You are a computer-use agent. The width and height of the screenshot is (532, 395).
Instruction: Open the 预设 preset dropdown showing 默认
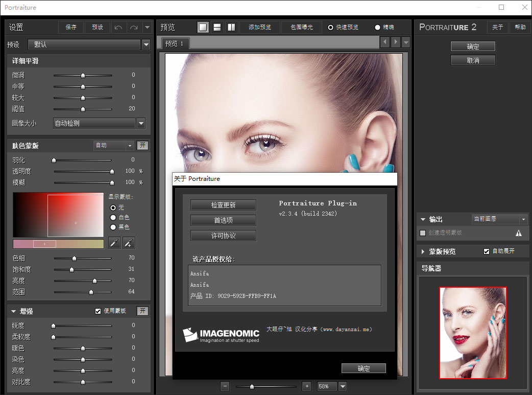coord(146,45)
